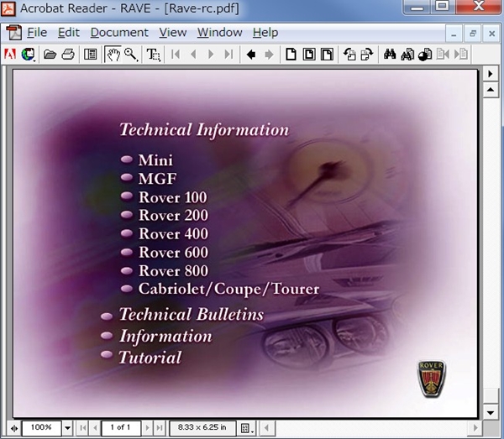504x439 pixels.
Task: Open the Information section
Action: [165, 337]
